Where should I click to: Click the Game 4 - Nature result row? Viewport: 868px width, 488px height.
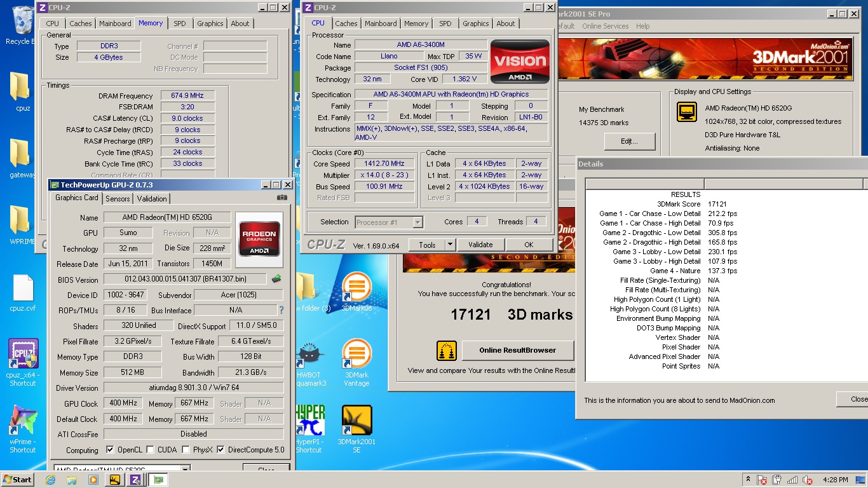[725, 271]
